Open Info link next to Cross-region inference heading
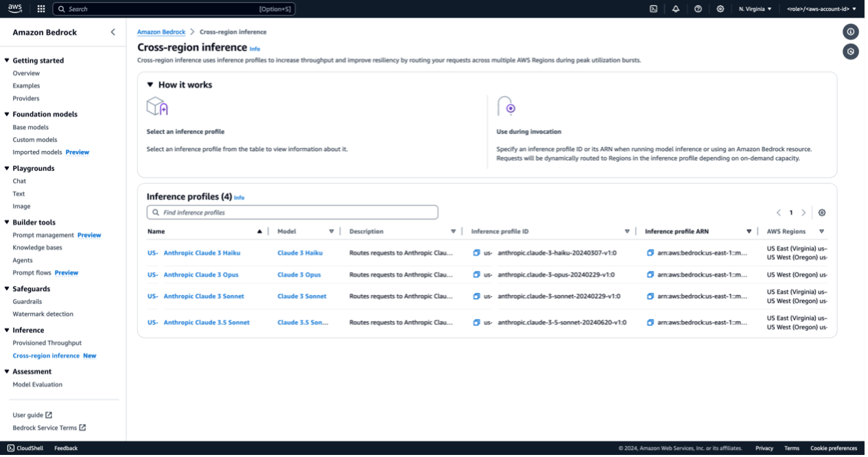The width and height of the screenshot is (868, 457). pyautogui.click(x=255, y=49)
